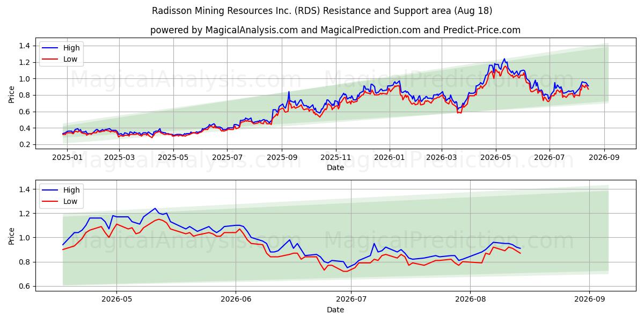This screenshot has width=644, height=322.
Task: Click top chart x-axis label '2025-09'
Action: [282, 158]
